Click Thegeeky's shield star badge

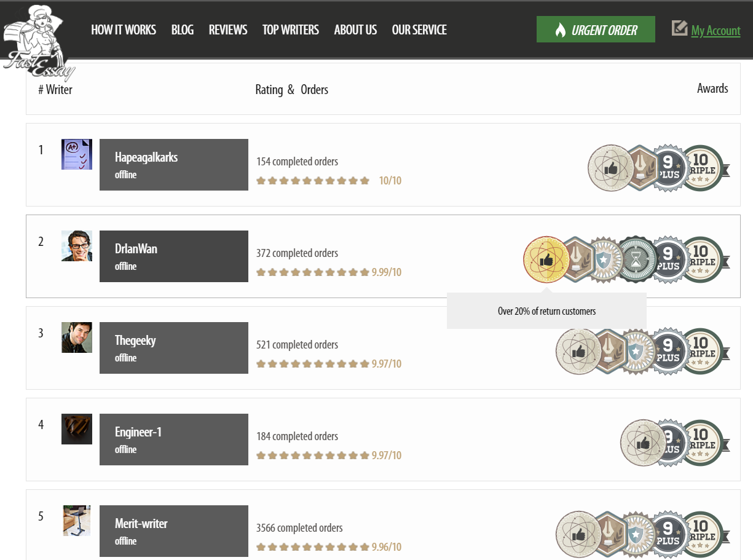click(x=636, y=351)
